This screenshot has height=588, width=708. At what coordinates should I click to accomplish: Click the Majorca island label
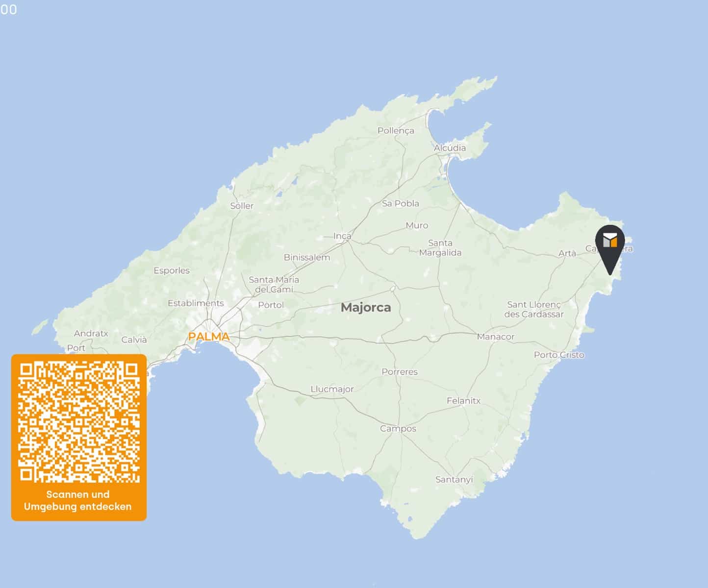click(366, 308)
